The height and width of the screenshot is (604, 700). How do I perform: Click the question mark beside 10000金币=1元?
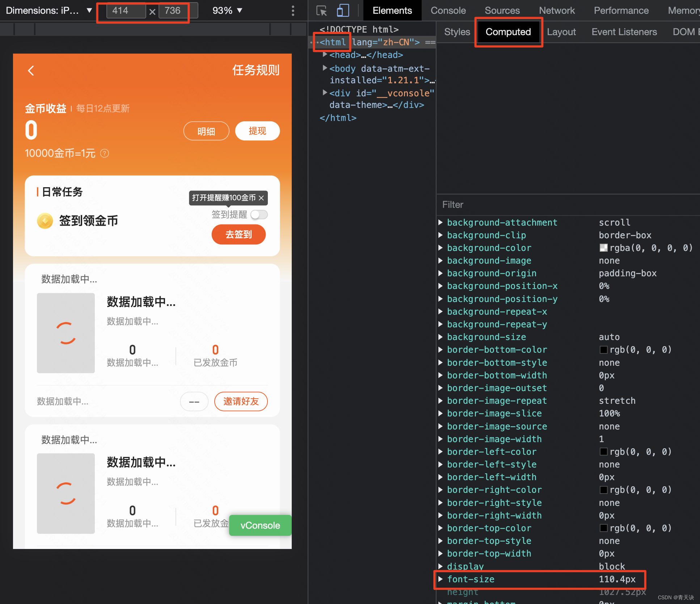pos(104,154)
